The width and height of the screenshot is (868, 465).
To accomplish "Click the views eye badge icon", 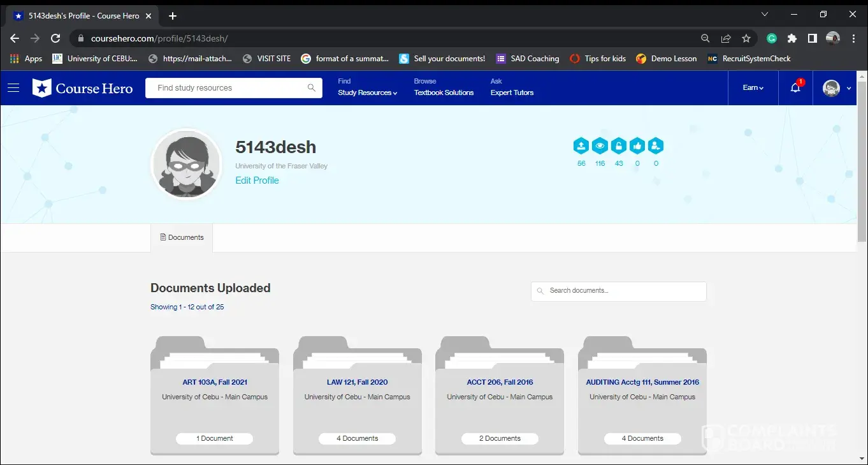I will pyautogui.click(x=600, y=146).
